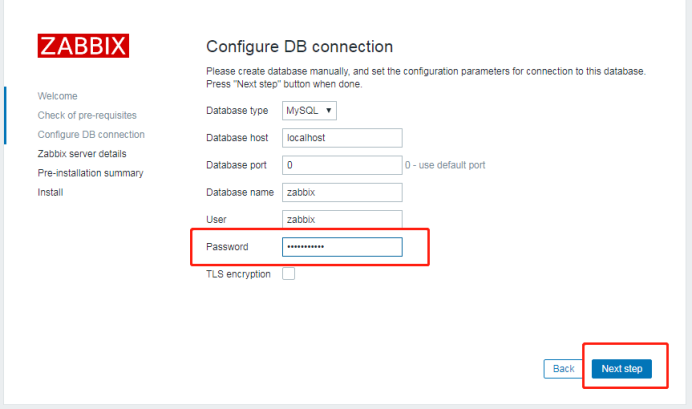
Task: Click the ZABBIX logo
Action: (83, 46)
